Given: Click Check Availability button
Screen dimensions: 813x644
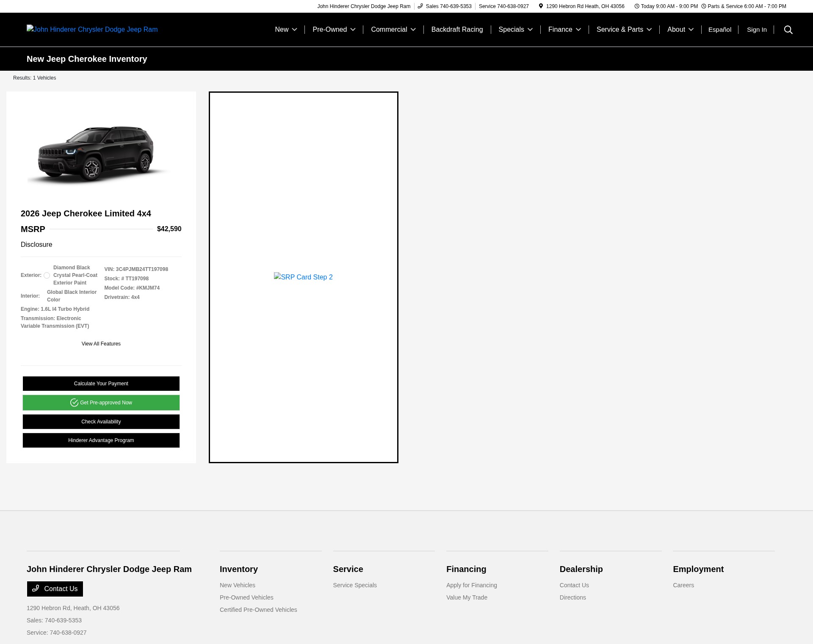Looking at the screenshot, I should [x=101, y=422].
